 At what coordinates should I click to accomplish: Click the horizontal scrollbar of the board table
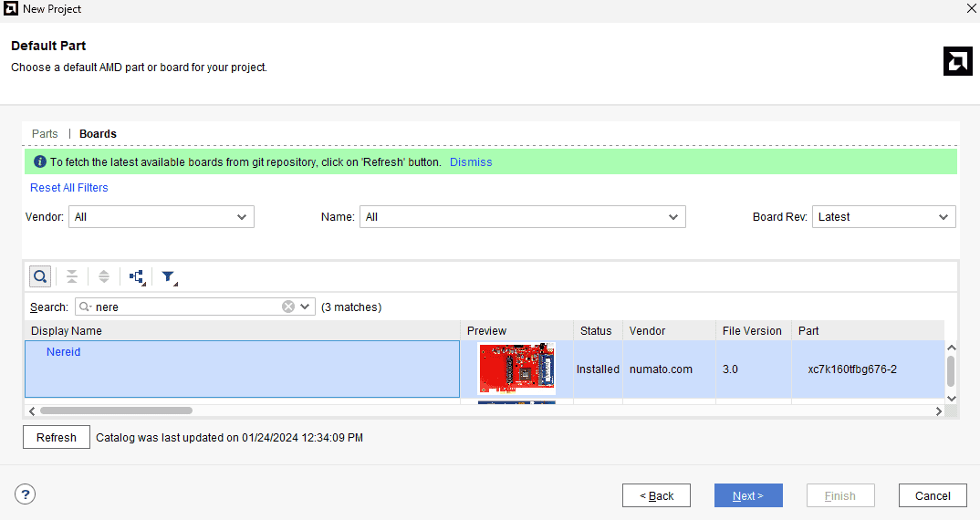click(x=116, y=411)
